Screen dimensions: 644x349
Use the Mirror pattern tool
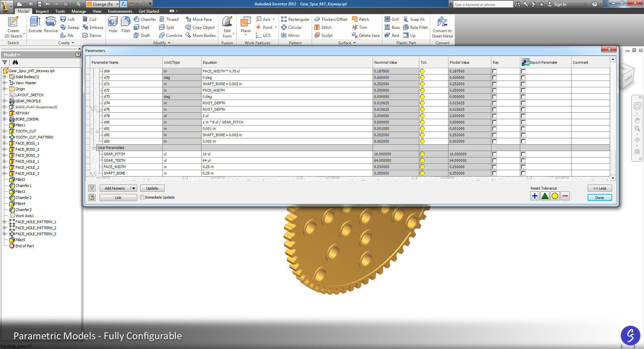pyautogui.click(x=290, y=36)
